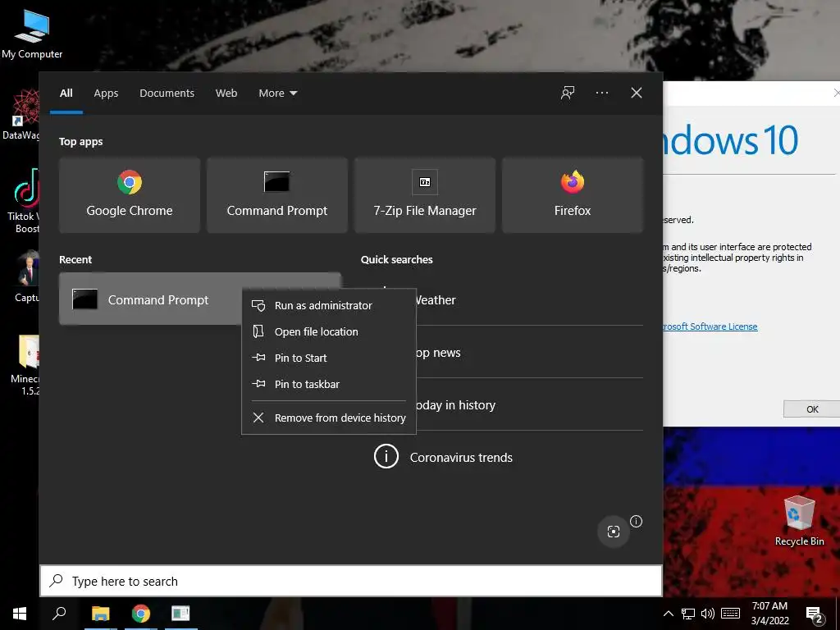This screenshot has width=840, height=630.
Task: Click the Coronavirus trends info circle icon
Action: pyautogui.click(x=386, y=457)
